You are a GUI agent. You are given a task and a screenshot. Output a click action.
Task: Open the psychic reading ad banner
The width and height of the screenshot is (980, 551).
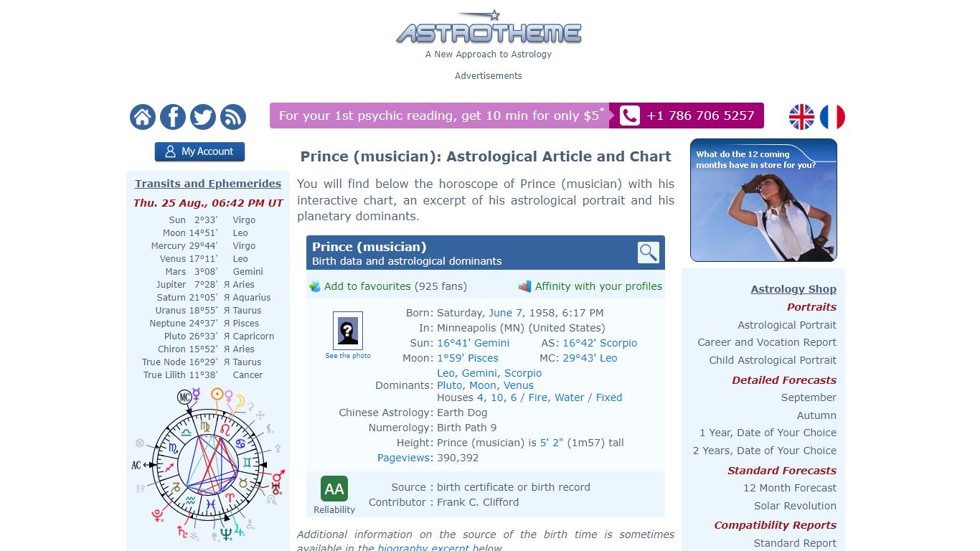coord(517,116)
